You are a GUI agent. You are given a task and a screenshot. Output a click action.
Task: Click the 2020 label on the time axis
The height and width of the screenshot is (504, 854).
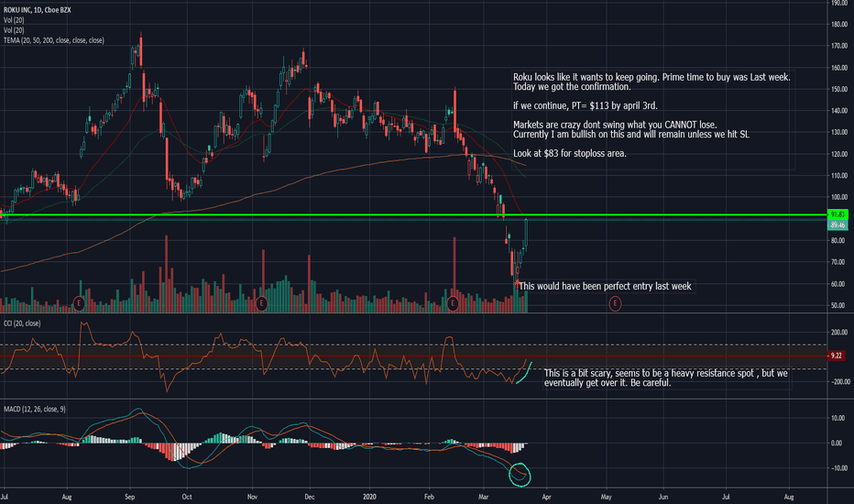[x=369, y=497]
